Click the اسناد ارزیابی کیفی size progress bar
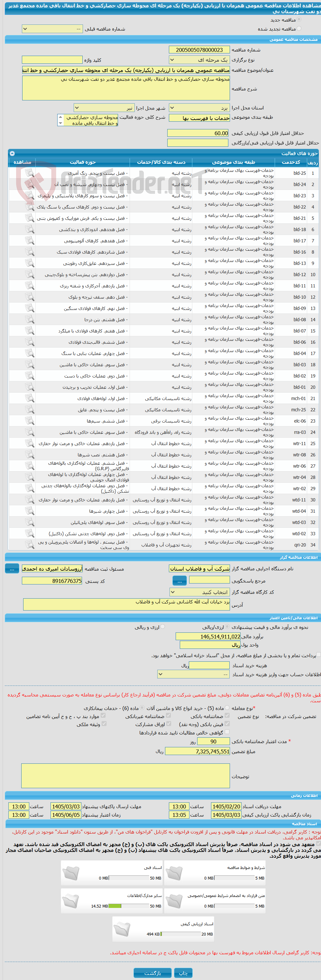321x980 pixels. (180, 934)
